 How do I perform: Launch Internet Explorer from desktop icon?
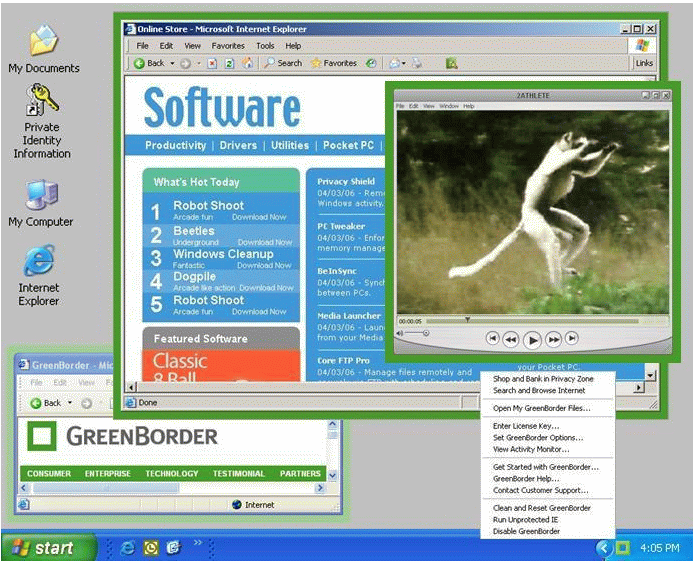click(x=39, y=275)
